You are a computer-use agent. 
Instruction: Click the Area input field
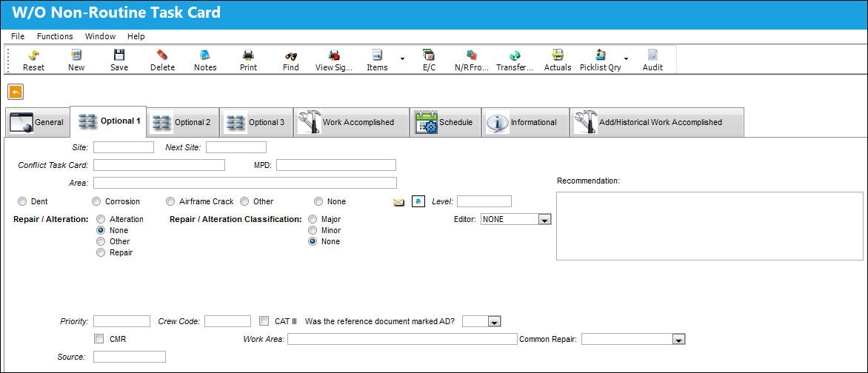click(245, 183)
